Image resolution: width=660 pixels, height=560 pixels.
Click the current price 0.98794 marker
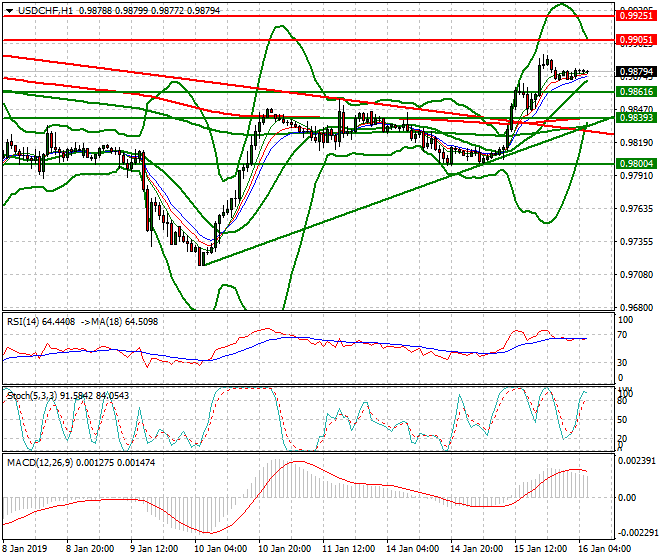636,72
